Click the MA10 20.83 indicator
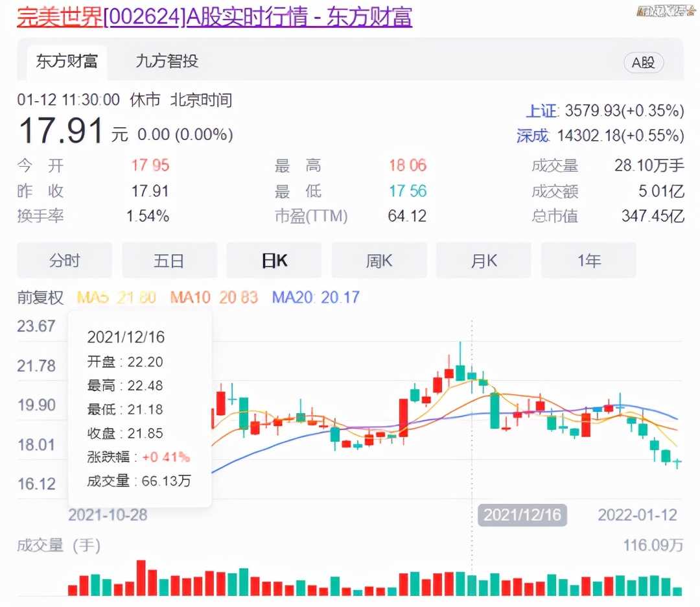700x607 pixels. [x=215, y=298]
